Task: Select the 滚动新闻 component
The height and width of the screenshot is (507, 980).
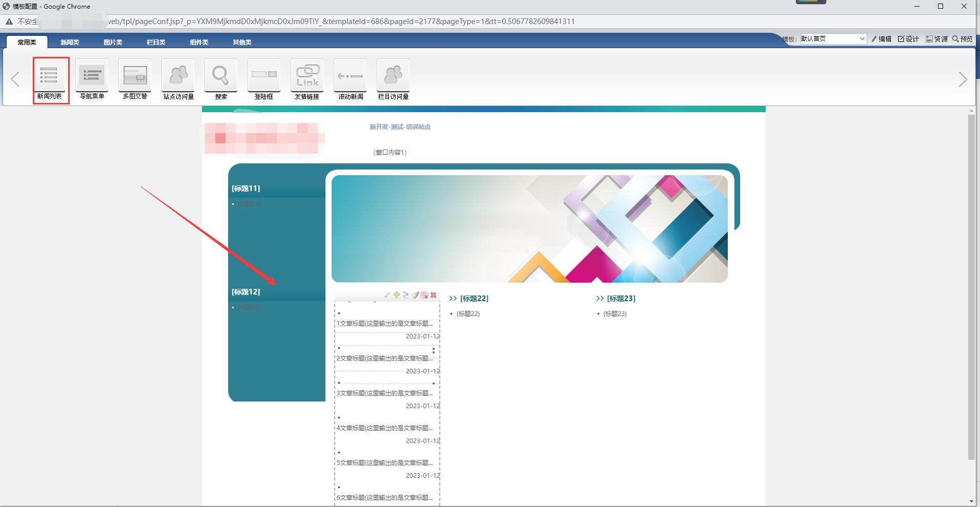Action: (x=350, y=76)
